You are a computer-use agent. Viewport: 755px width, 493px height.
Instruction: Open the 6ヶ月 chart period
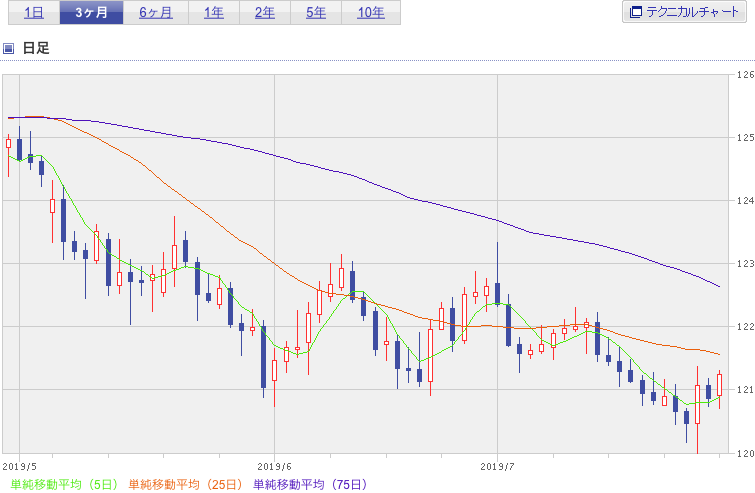(156, 13)
